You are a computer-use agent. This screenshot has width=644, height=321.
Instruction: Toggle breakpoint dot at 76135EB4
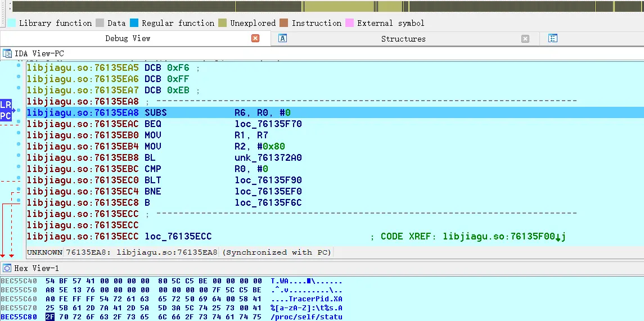[19, 144]
